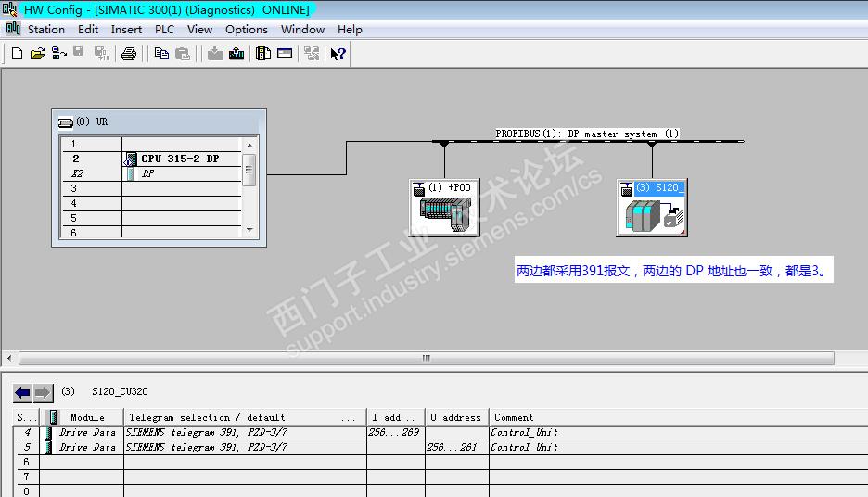Screen dimensions: 868x497
Task: Click the address overview window icon
Action: 285,54
